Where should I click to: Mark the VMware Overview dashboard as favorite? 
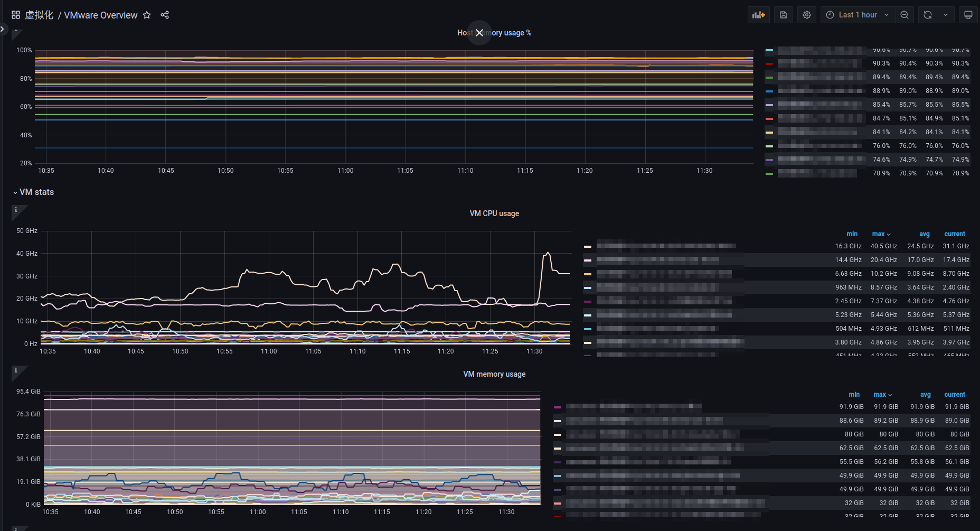tap(147, 15)
